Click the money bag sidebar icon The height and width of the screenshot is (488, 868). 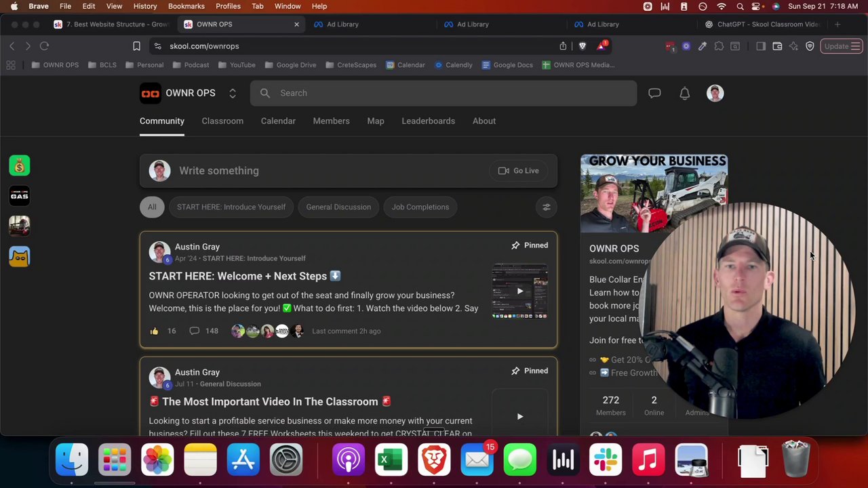[x=20, y=166]
